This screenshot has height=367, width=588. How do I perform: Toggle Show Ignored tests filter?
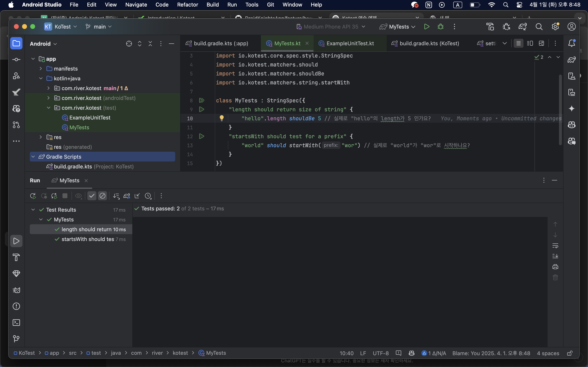pyautogui.click(x=102, y=196)
